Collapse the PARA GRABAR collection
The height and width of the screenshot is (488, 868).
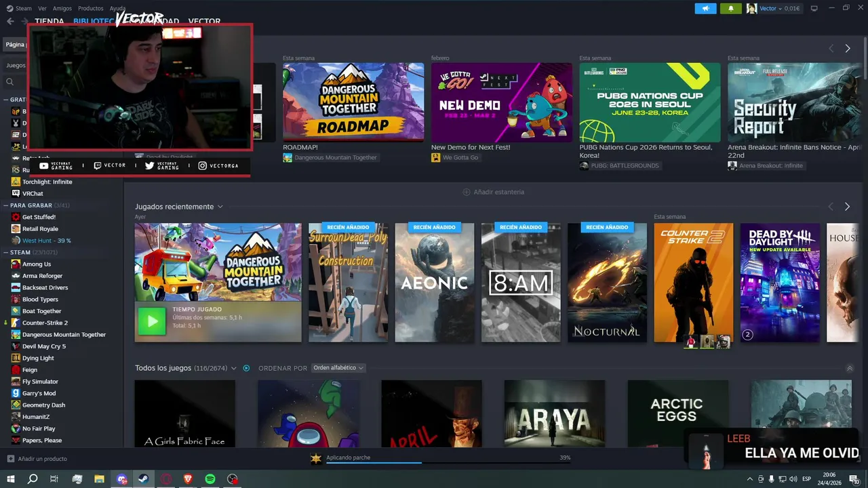pyautogui.click(x=6, y=205)
